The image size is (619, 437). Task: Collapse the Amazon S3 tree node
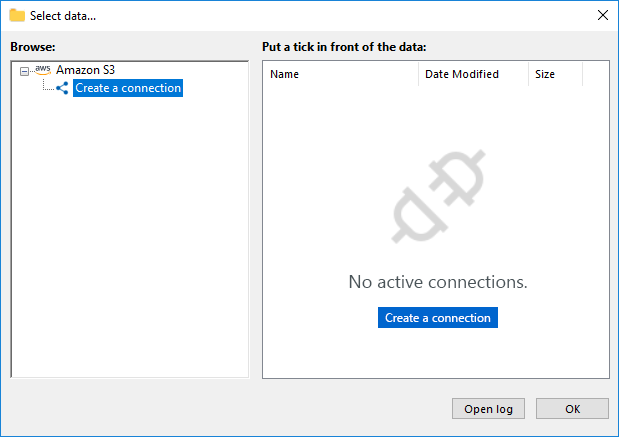[x=24, y=71]
